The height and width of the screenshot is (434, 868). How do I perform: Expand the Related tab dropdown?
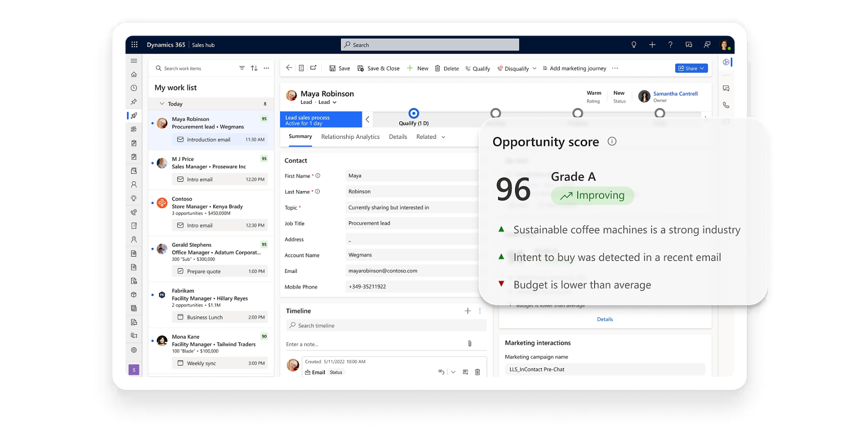pyautogui.click(x=443, y=137)
